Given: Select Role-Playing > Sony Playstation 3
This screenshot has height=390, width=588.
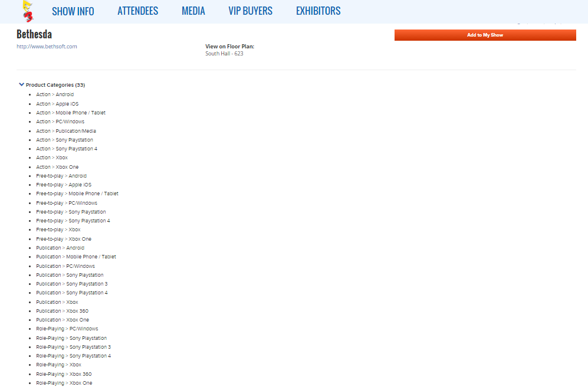Looking at the screenshot, I should point(73,347).
